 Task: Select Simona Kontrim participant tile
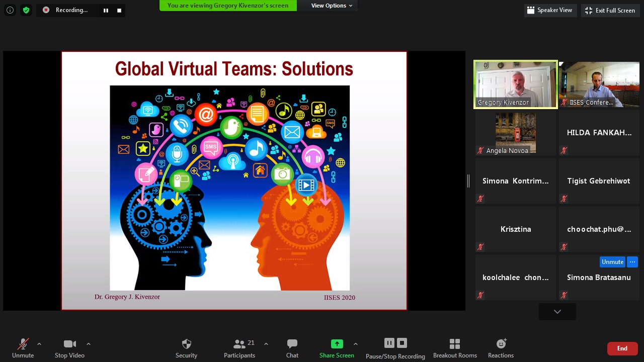pyautogui.click(x=516, y=181)
